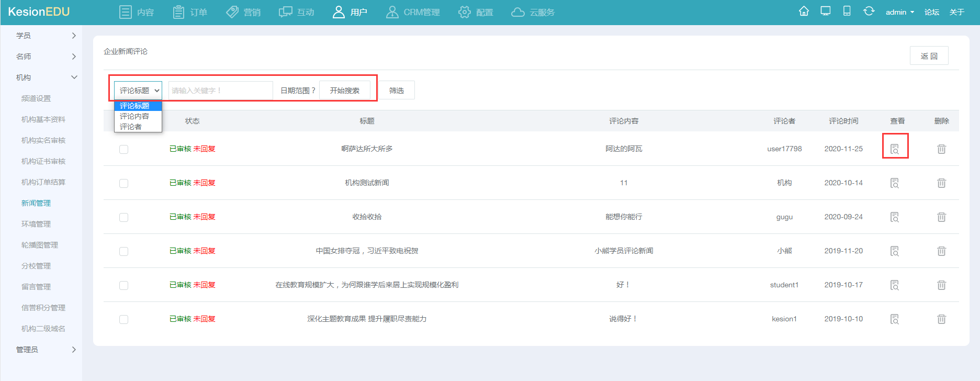Click the KesionEDU logo
The image size is (980, 381).
[x=39, y=12]
